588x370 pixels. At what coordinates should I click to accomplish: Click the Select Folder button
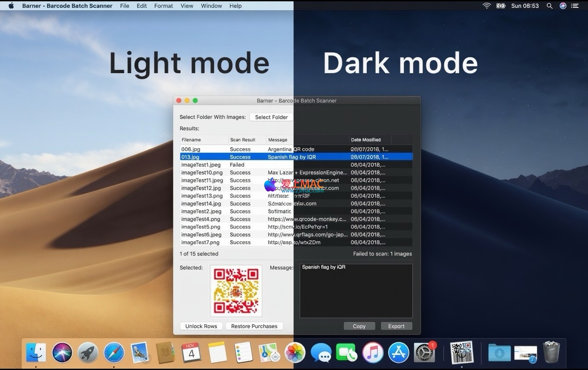tap(271, 117)
